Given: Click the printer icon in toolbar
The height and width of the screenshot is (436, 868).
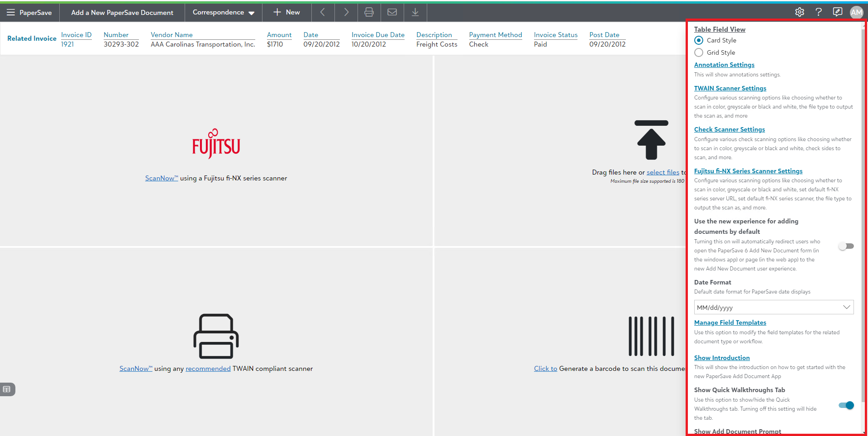Looking at the screenshot, I should 369,12.
